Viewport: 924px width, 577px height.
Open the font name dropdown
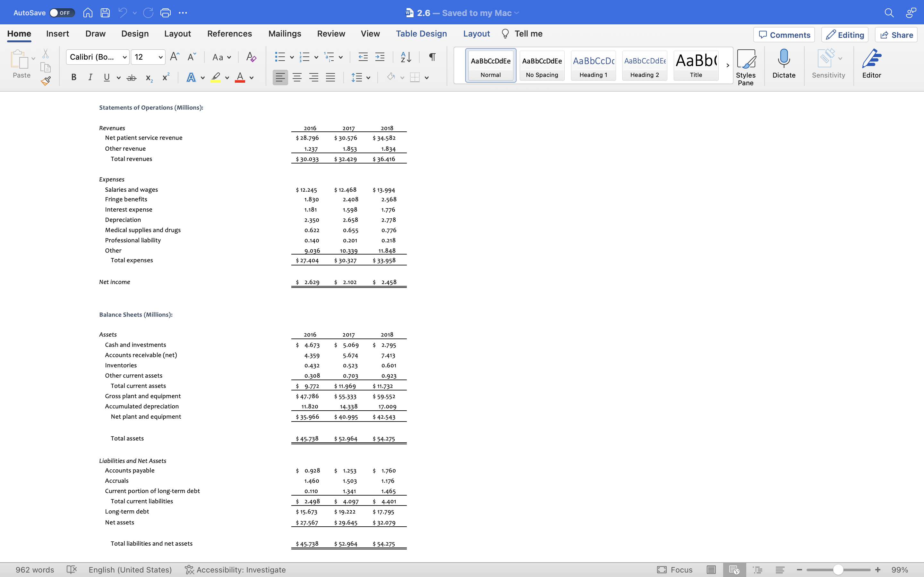tap(124, 57)
